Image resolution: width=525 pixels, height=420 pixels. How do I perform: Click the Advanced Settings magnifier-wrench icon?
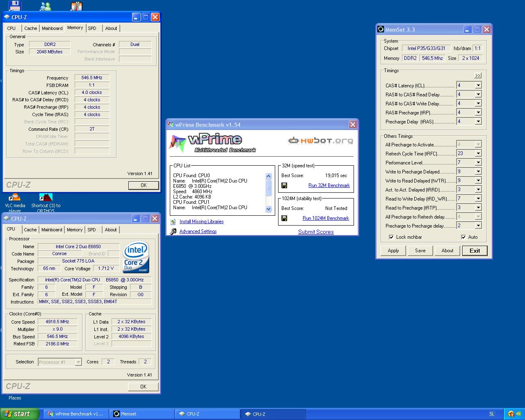click(x=173, y=231)
